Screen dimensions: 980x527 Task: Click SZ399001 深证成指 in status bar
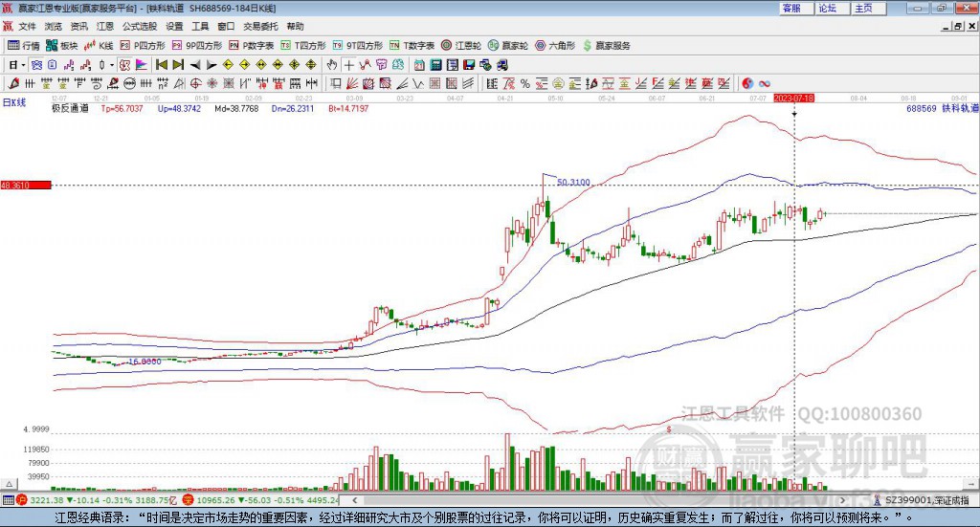click(926, 500)
